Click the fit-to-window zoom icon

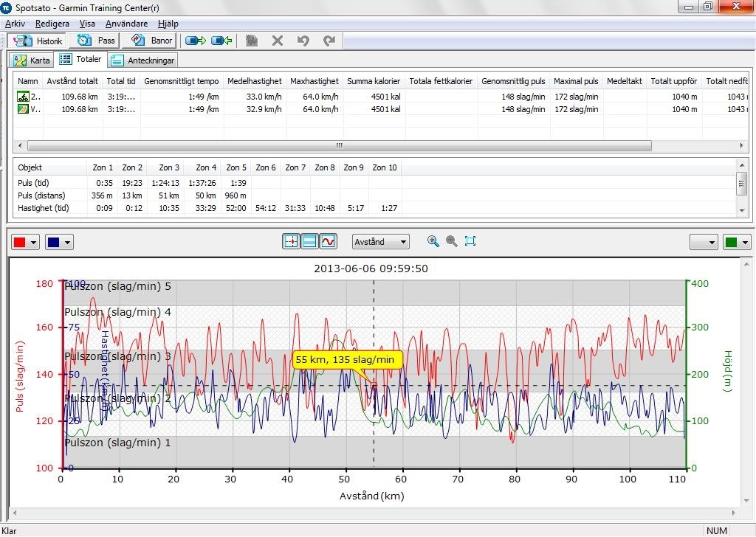tap(470, 241)
